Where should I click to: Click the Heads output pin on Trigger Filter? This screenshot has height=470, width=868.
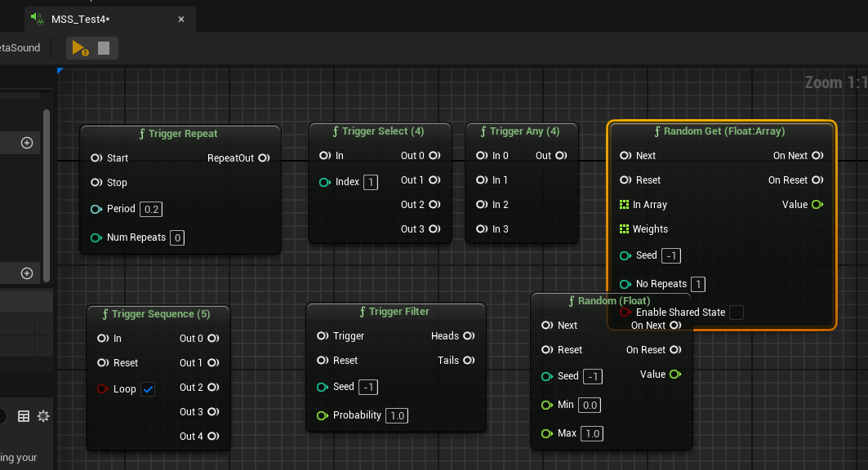(469, 336)
